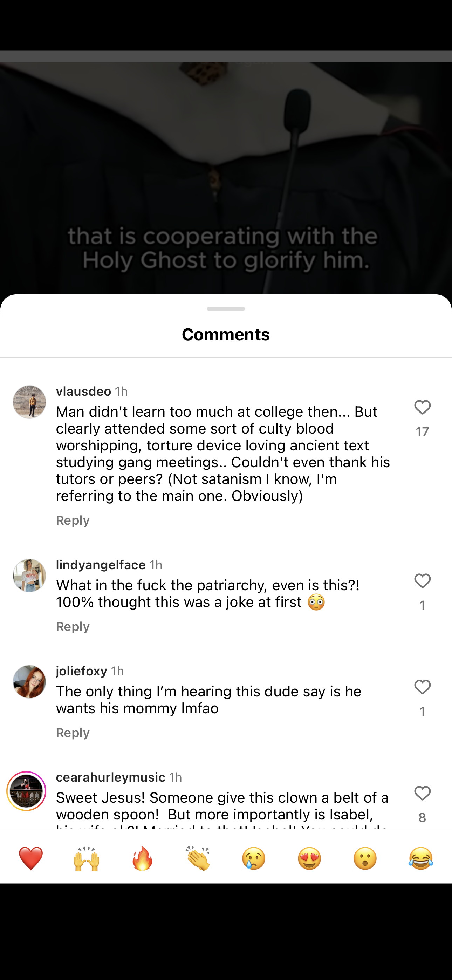Open cearahurleymusic's story avatar
Screen dimensions: 452x980
pos(26,791)
